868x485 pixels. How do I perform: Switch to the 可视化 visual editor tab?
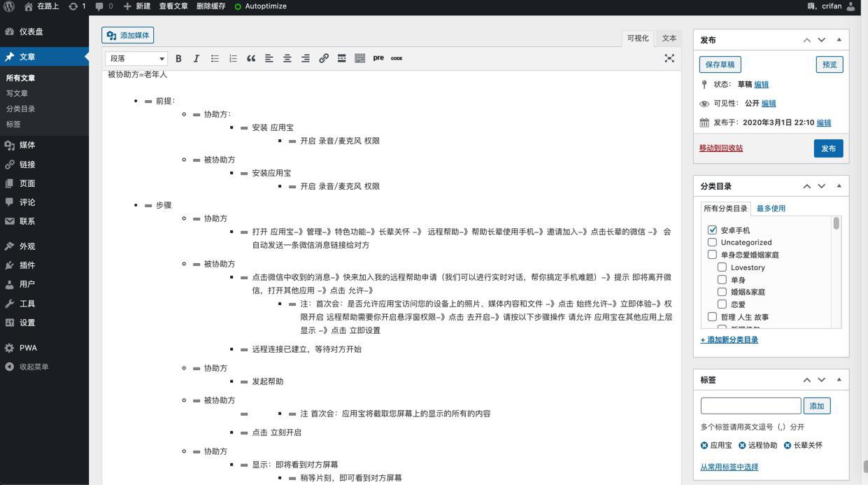(638, 38)
